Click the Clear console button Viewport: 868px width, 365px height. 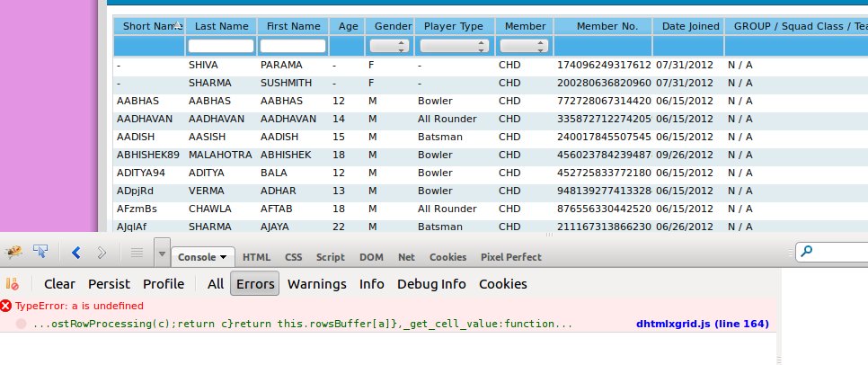point(59,283)
